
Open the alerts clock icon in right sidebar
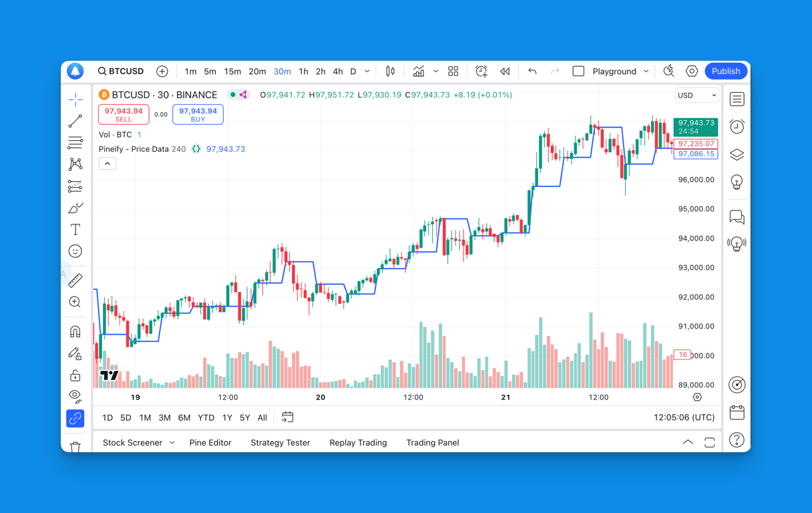coord(737,127)
